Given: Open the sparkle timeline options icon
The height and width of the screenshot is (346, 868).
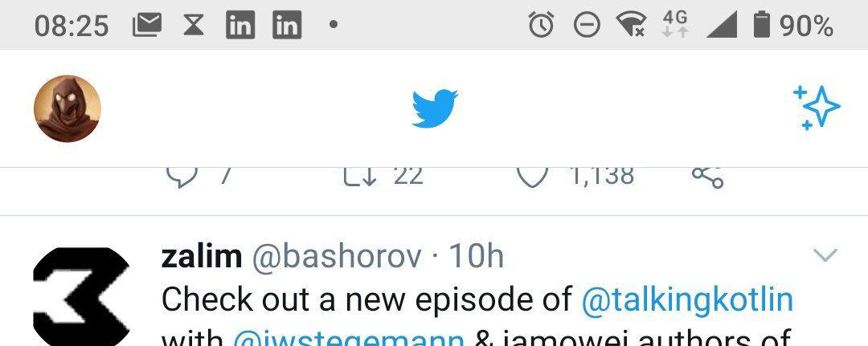Looking at the screenshot, I should [816, 108].
